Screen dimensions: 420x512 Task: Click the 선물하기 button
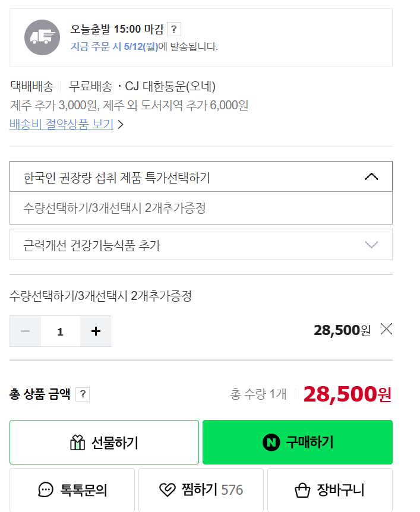104,442
